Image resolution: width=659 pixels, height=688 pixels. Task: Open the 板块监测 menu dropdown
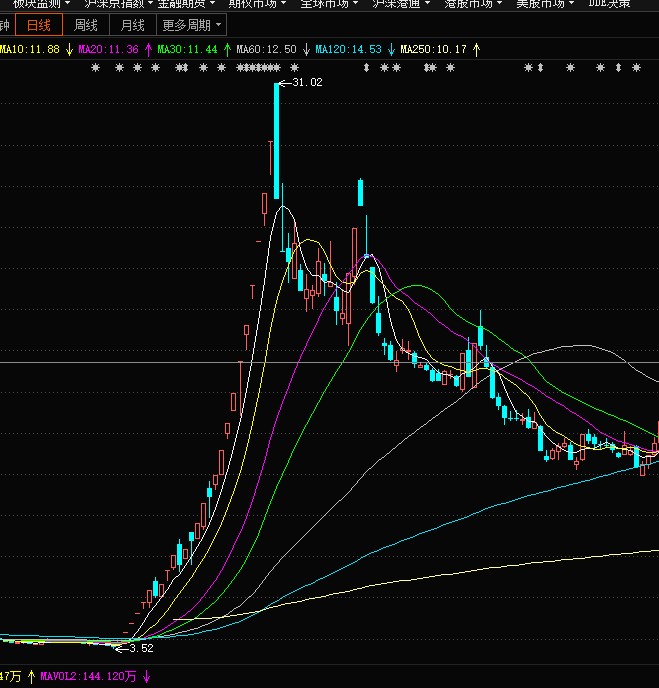pyautogui.click(x=41, y=4)
